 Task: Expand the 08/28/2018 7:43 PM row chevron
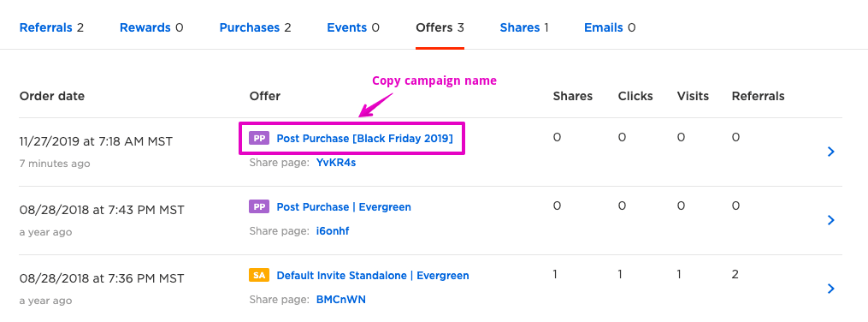pos(830,220)
